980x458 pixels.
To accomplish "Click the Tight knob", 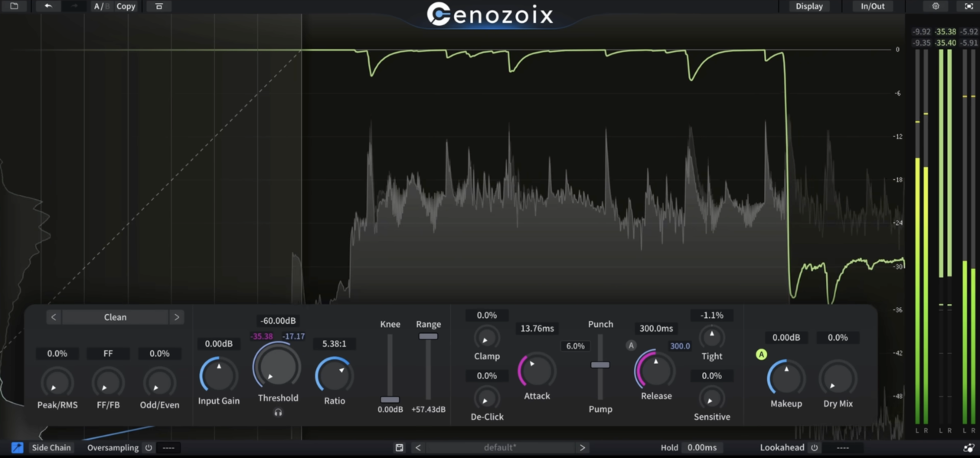I will (712, 337).
